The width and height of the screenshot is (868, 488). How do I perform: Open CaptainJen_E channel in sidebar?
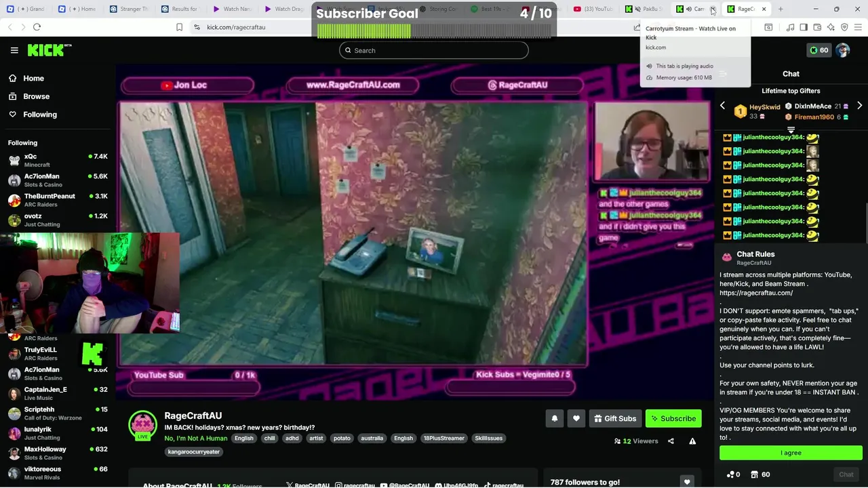click(x=58, y=394)
